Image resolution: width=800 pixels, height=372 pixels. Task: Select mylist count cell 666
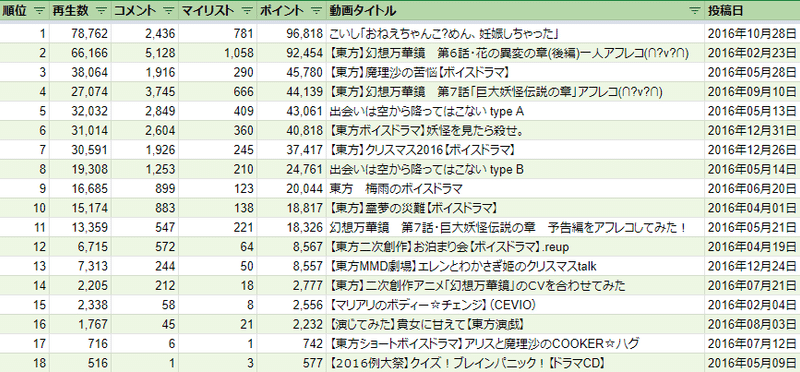tap(218, 92)
